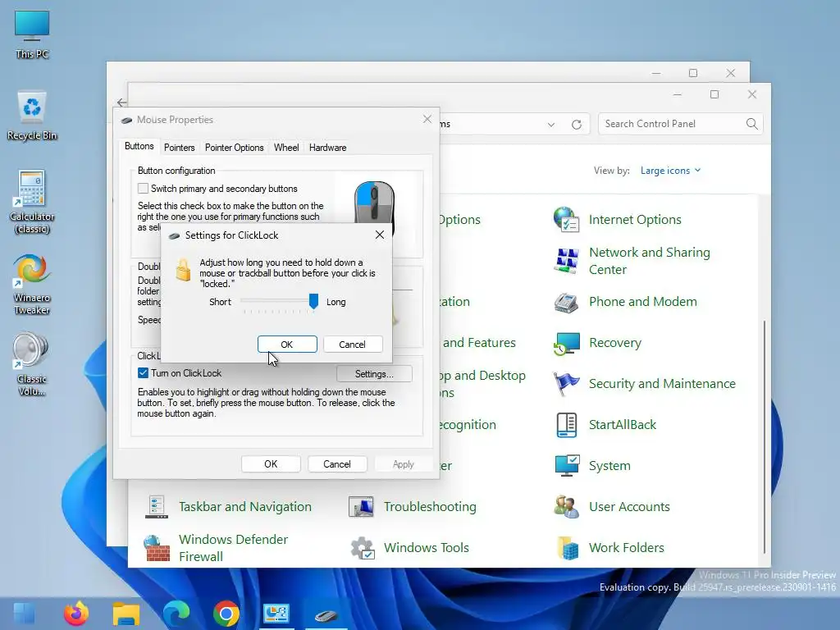Expand the address bar history dropdown

(x=550, y=125)
